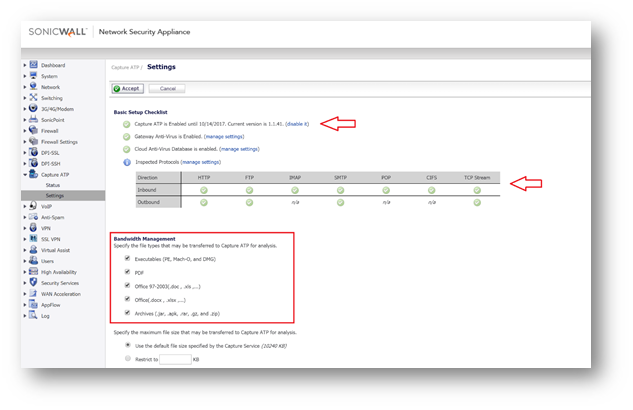Click the Outbound TCP Stream status checkmark
This screenshot has width=633, height=410.
477,202
